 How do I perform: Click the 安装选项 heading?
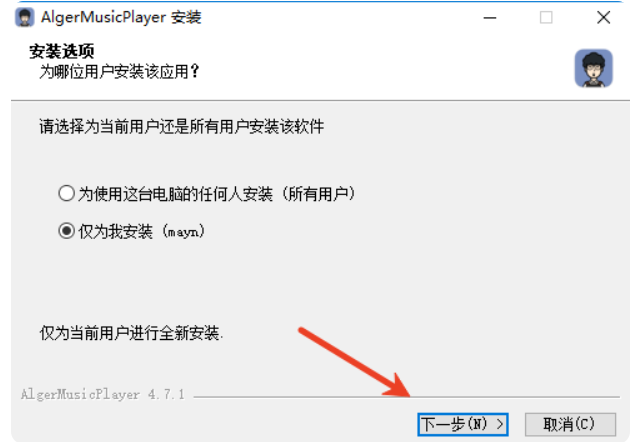tap(61, 51)
